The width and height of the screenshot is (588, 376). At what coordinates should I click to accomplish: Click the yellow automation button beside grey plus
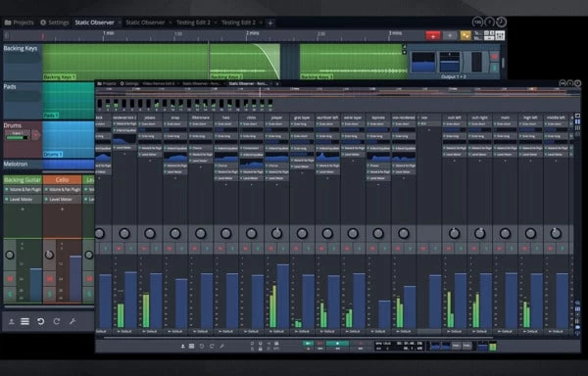click(x=465, y=35)
